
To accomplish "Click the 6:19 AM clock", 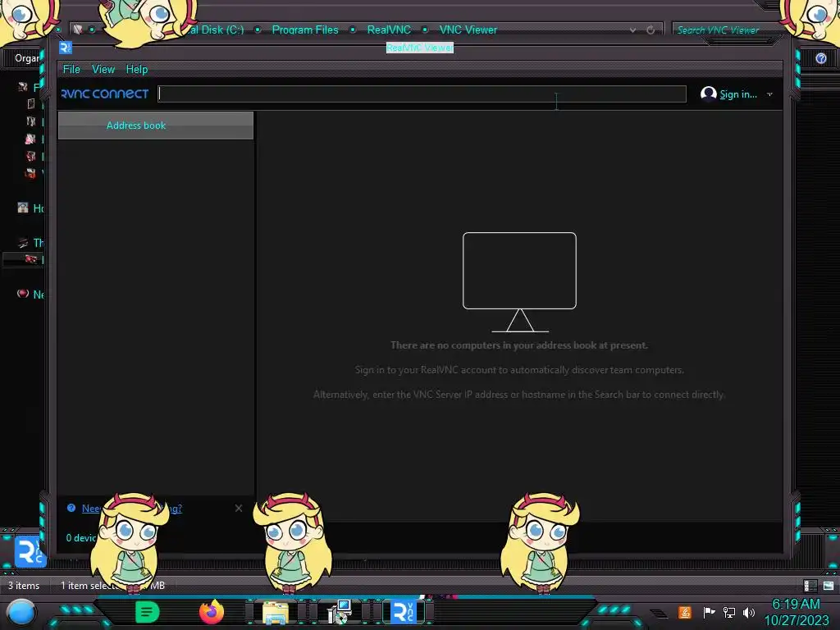I will click(x=796, y=604).
